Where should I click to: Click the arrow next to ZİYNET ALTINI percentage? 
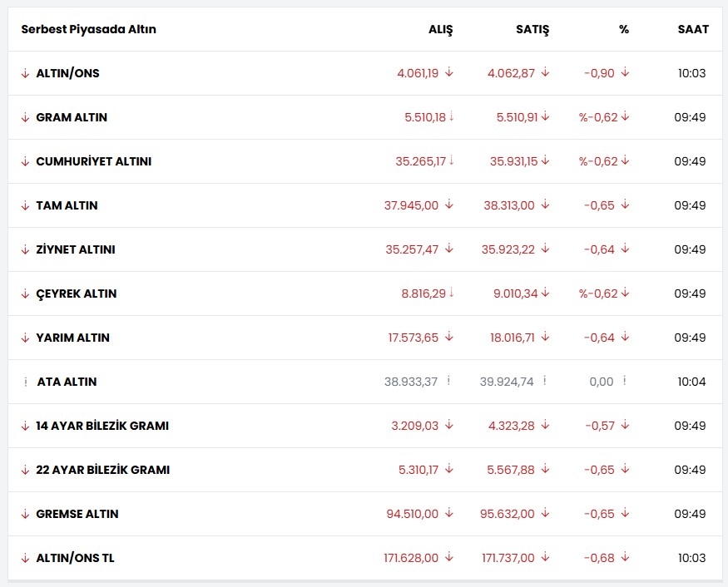(x=625, y=249)
